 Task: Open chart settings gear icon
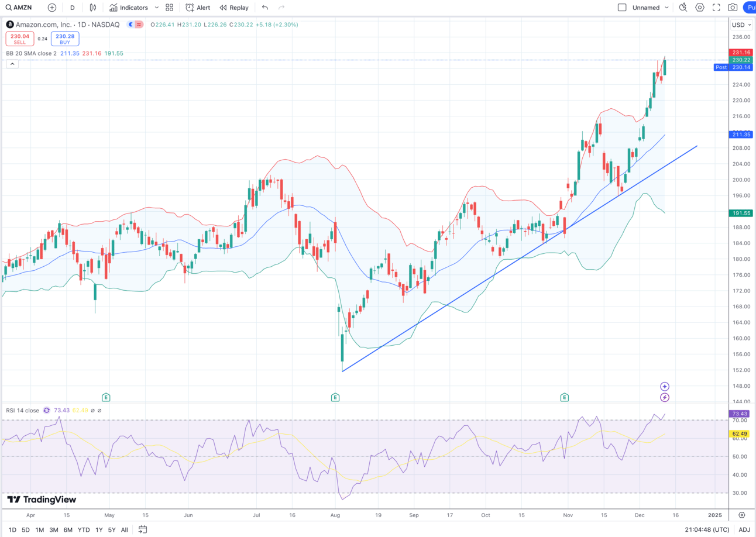(700, 8)
